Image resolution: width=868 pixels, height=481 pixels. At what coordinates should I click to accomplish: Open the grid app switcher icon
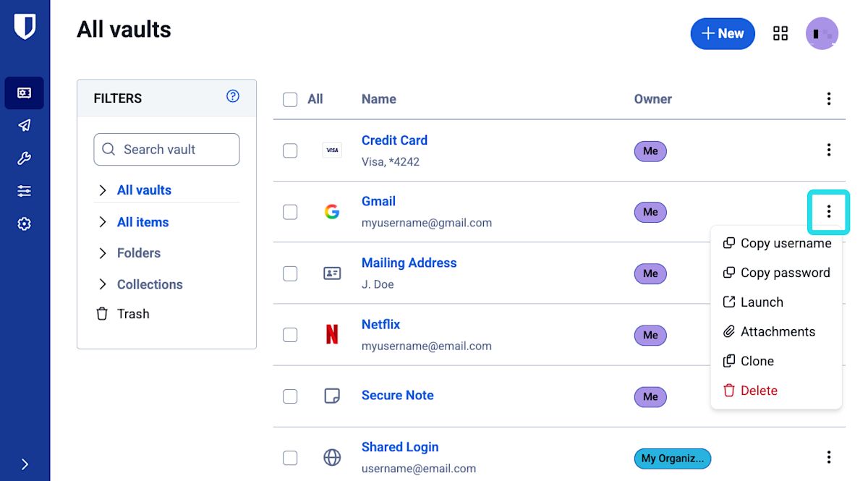780,33
